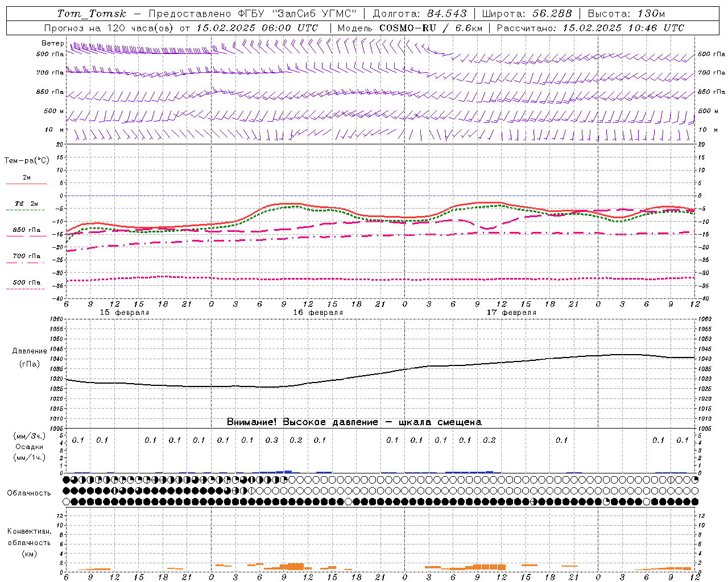Click the (мм/3ч.) precipitation unit label

(x=30, y=436)
